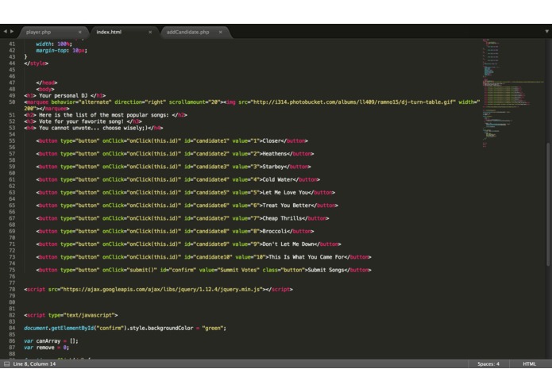This screenshot has height=392, width=552.
Task: Click 'This Is What You Came For' text
Action: coord(307,257)
